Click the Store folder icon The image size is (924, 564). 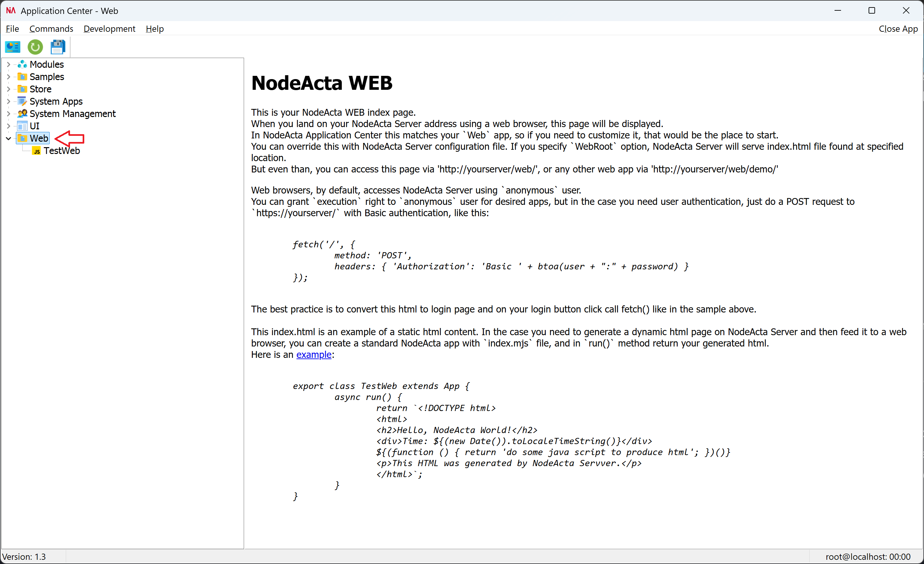[22, 89]
